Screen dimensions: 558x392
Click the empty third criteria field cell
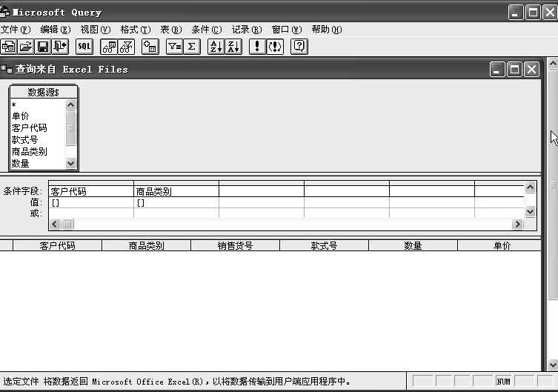coord(262,191)
